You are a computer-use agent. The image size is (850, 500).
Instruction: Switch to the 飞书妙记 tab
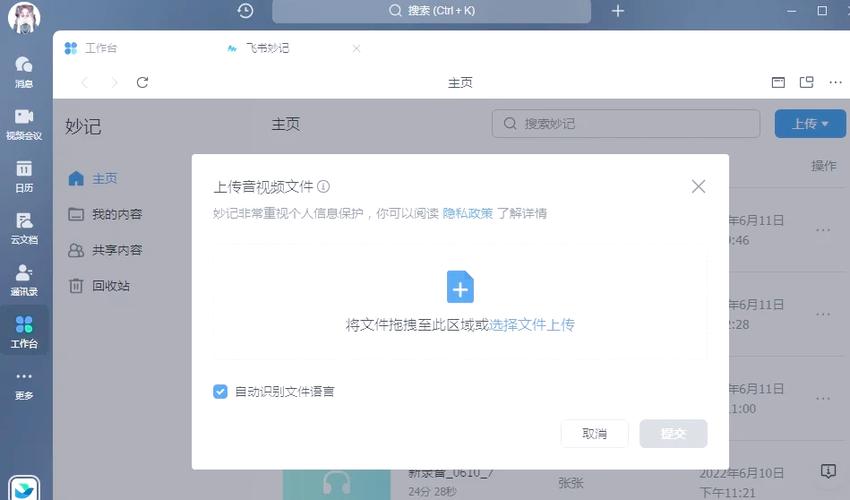pyautogui.click(x=259, y=48)
